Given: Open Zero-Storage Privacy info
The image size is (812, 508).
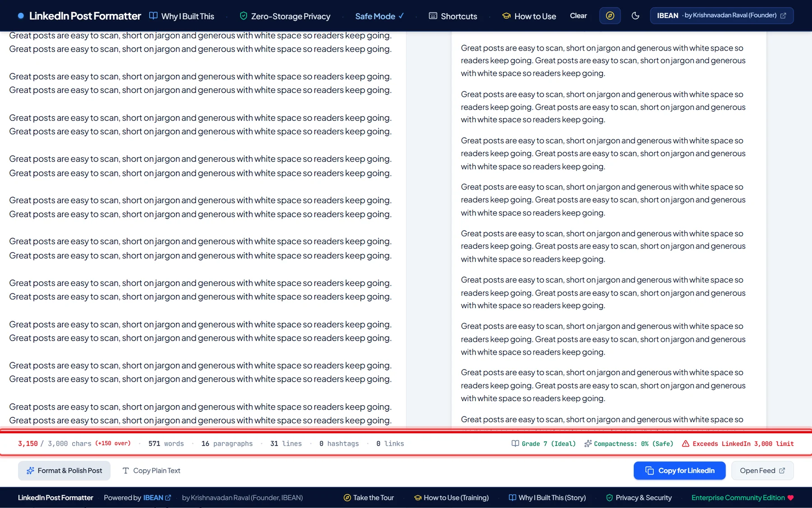Looking at the screenshot, I should pos(285,16).
